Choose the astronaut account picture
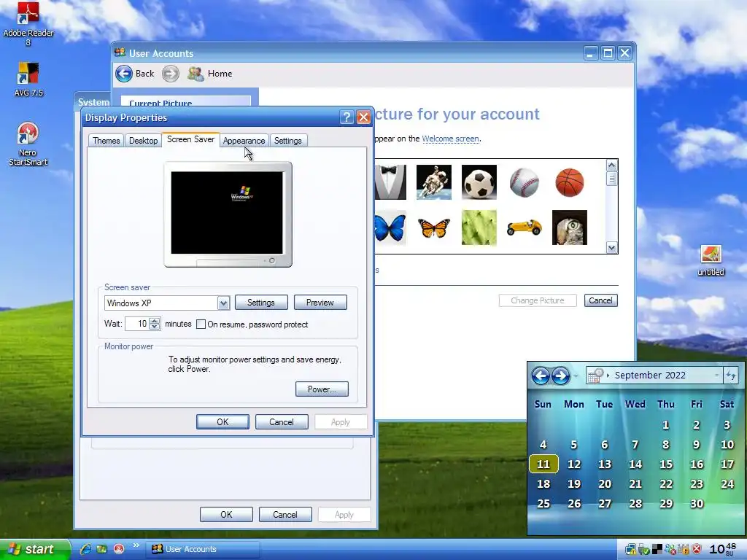The image size is (747, 560). point(433,182)
